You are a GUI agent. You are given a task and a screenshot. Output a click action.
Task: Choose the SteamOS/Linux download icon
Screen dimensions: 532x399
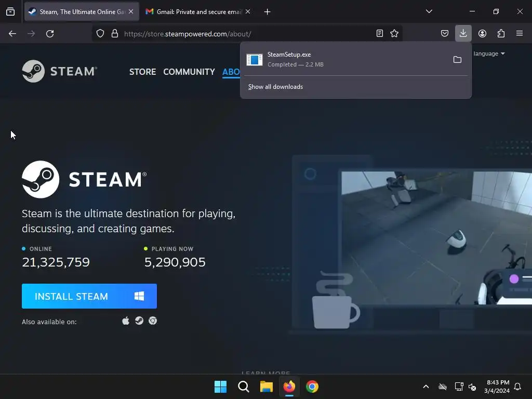coord(139,321)
